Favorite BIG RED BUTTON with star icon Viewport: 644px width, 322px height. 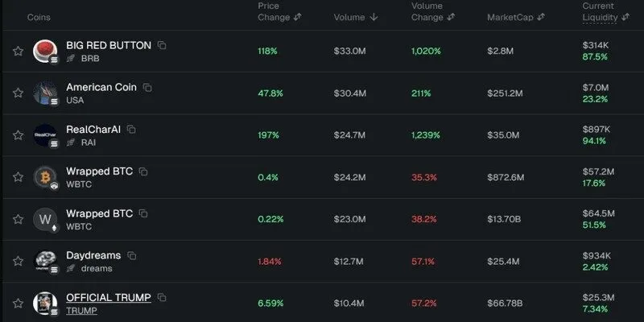click(18, 52)
